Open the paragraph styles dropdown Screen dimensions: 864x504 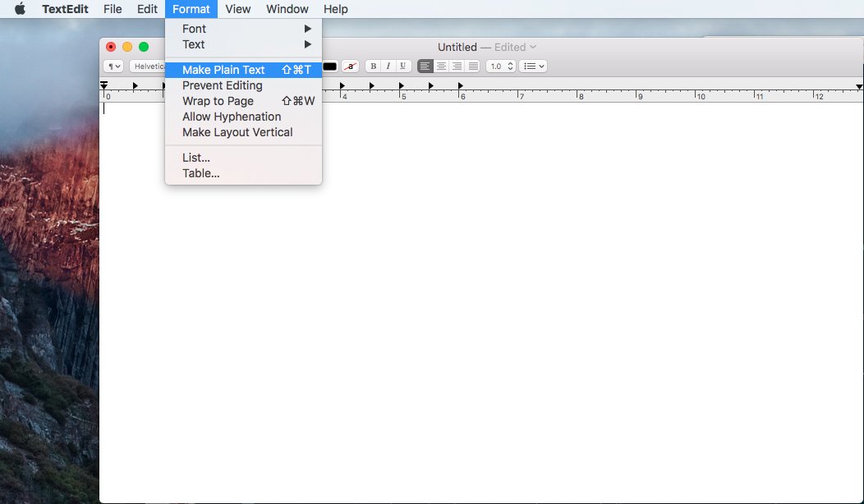point(113,66)
